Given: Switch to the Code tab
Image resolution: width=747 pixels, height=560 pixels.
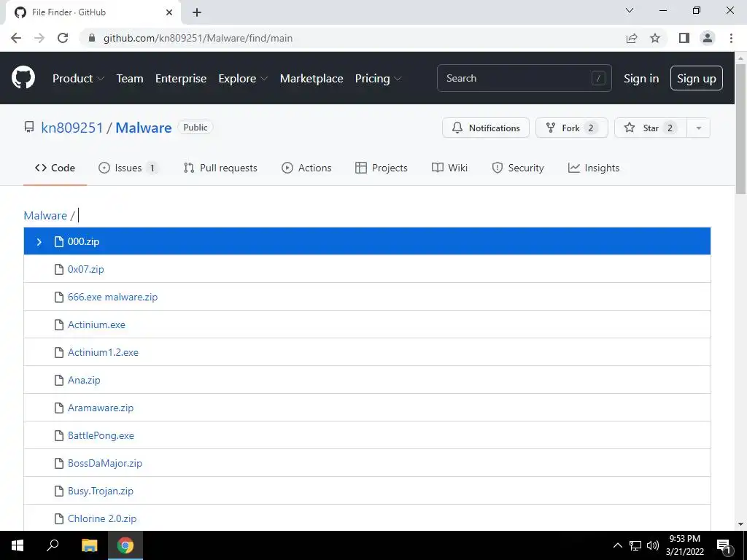Looking at the screenshot, I should tap(55, 168).
